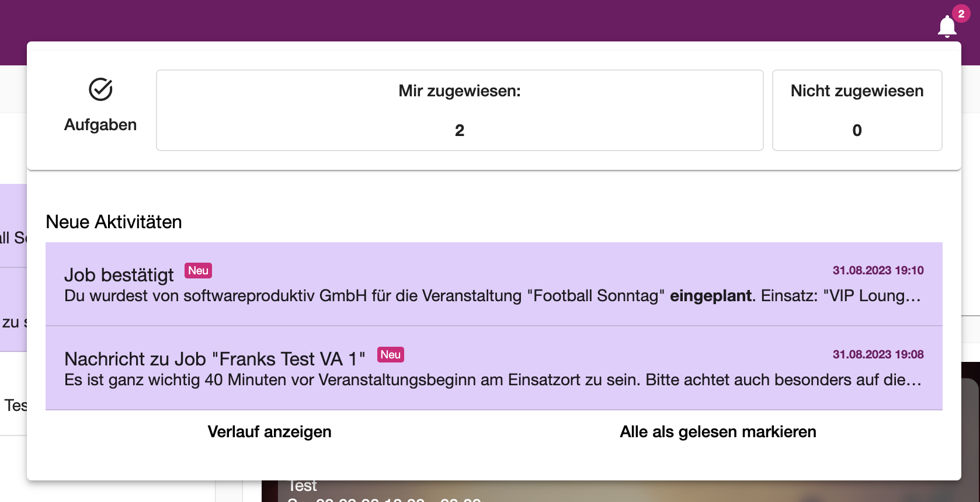Viewport: 980px width, 502px height.
Task: Click the timestamp 31.08.2023 19:10
Action: (878, 270)
